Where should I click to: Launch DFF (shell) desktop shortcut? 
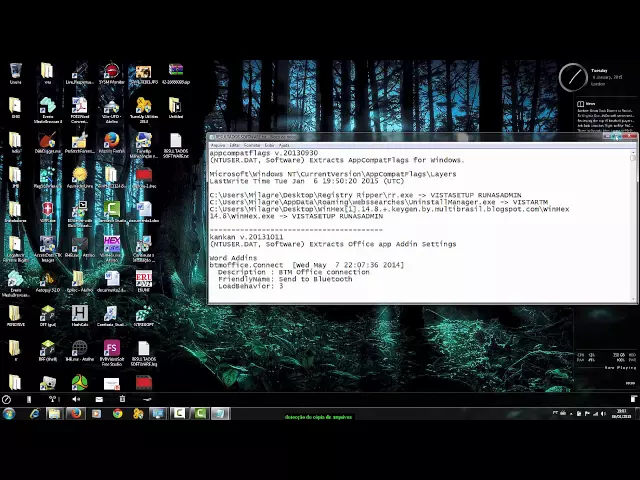tap(48, 351)
